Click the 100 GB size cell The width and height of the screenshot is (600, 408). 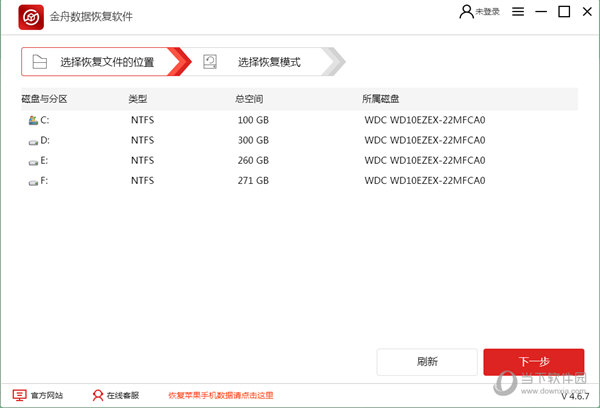click(x=253, y=120)
